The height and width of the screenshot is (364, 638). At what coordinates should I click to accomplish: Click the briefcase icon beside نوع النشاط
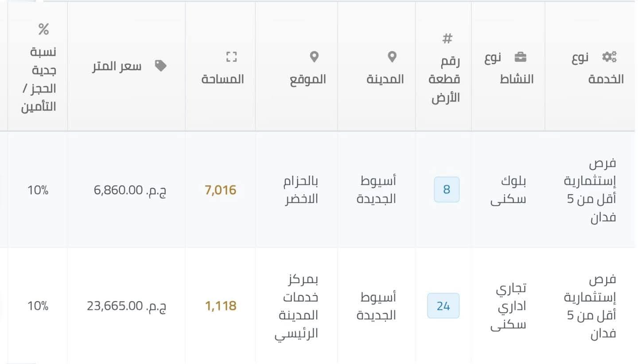click(520, 57)
